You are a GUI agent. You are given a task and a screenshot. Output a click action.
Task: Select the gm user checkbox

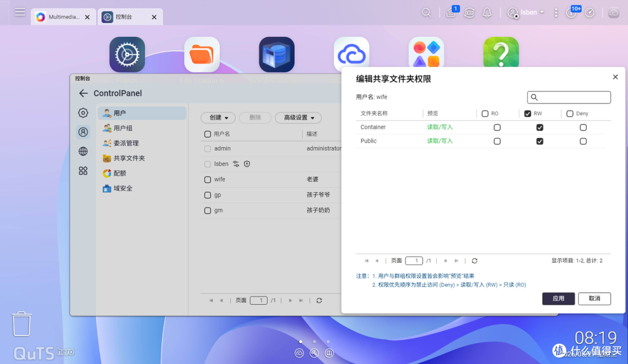[208, 210]
